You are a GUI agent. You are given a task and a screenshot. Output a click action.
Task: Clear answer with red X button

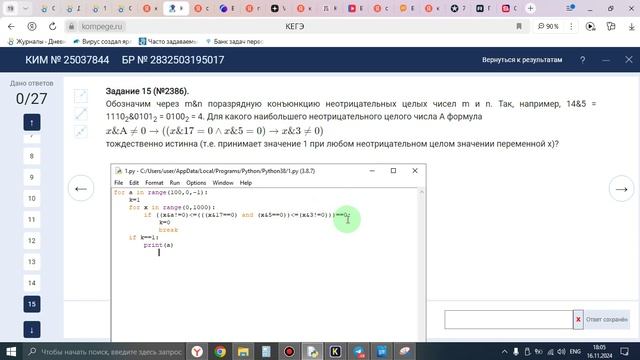(x=578, y=320)
